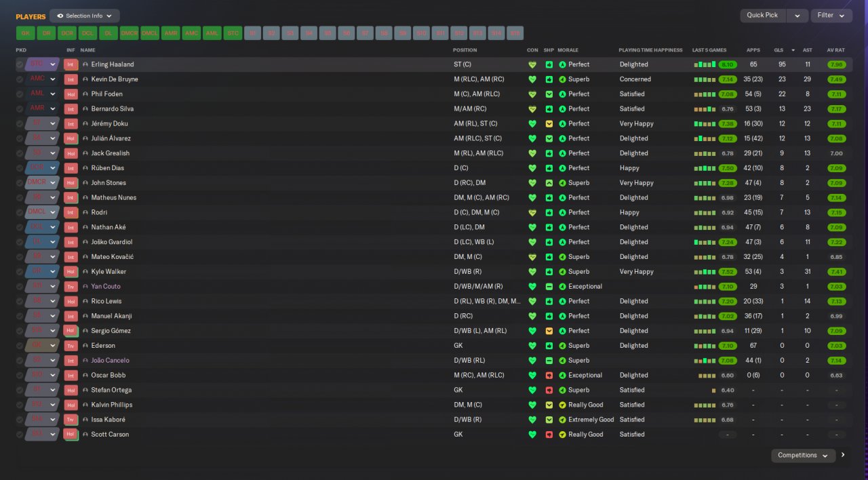Image resolution: width=868 pixels, height=480 pixels.
Task: Click the condition heart for Kyle Walker
Action: coord(532,272)
